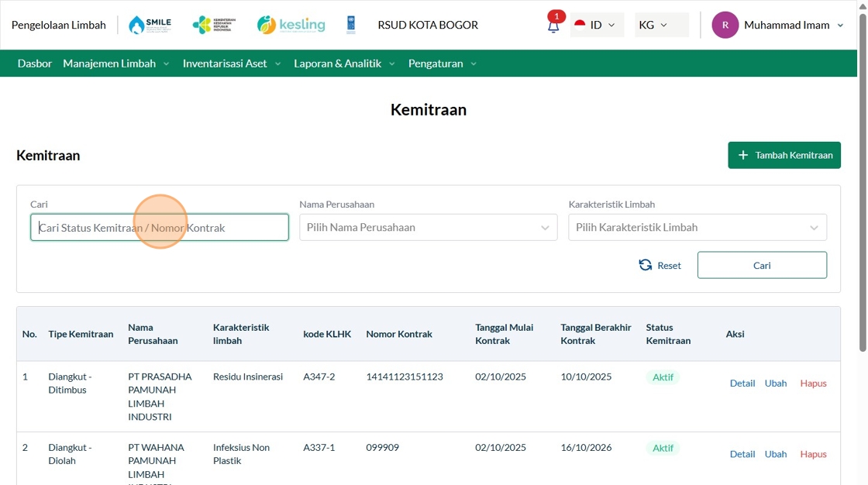Viewport: 868px width, 485px height.
Task: Expand Laporan & Analitik menu
Action: pos(344,64)
